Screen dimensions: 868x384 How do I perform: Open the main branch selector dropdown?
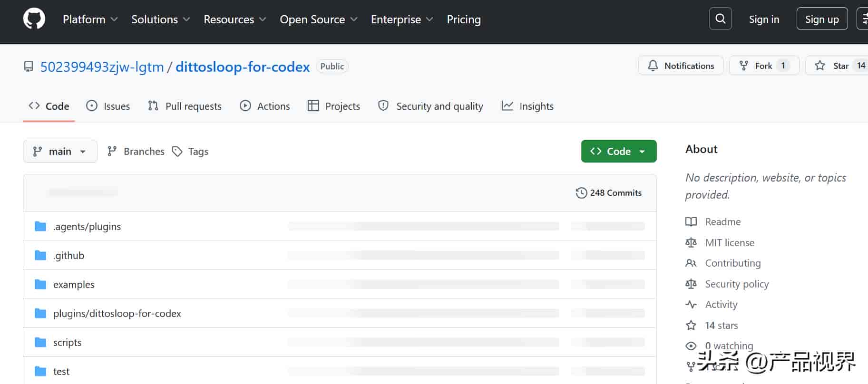[x=60, y=151]
